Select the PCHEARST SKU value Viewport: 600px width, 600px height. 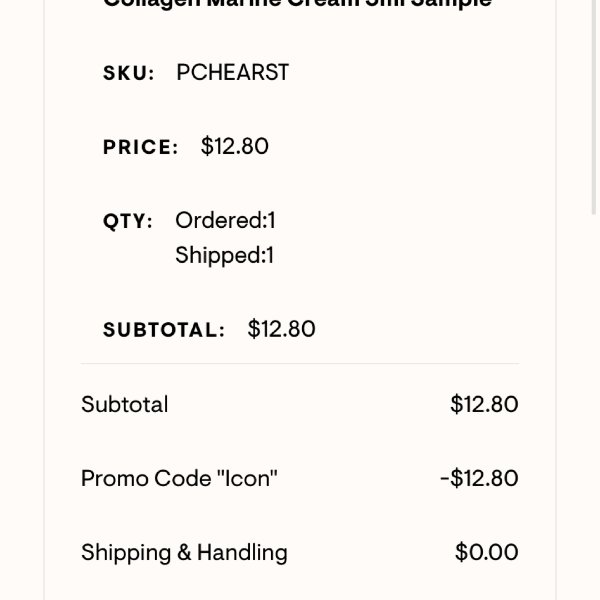[232, 72]
